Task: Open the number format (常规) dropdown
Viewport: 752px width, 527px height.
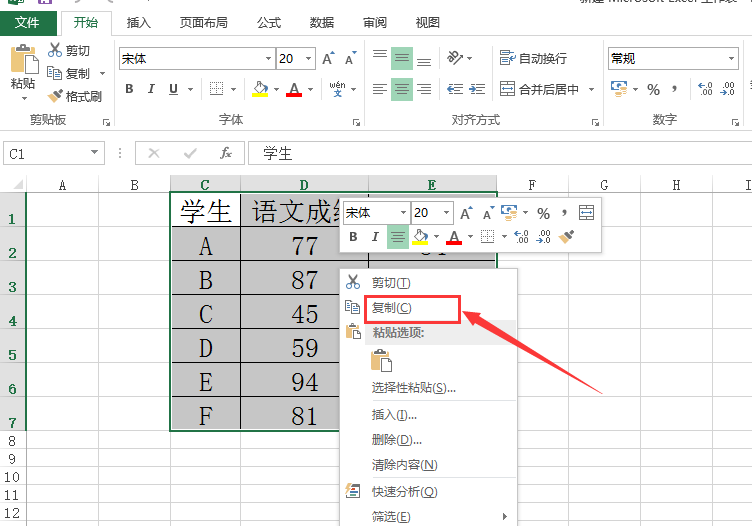Action: tap(731, 59)
